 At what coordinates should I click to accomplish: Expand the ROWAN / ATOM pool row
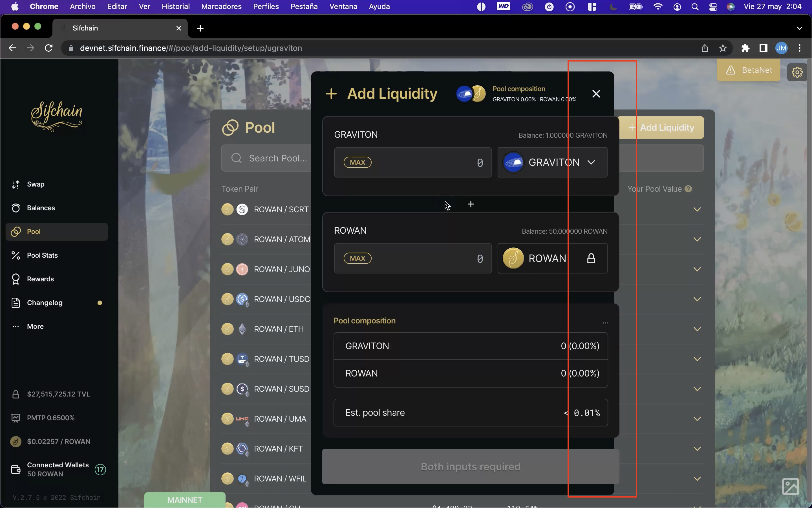pyautogui.click(x=697, y=240)
